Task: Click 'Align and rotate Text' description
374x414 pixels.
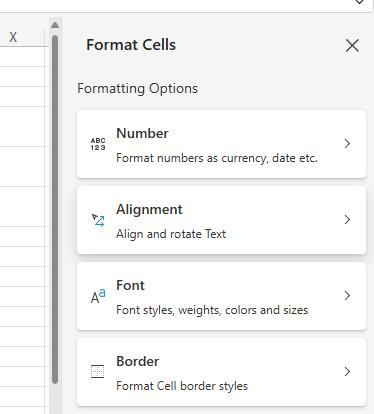Action: tap(171, 234)
